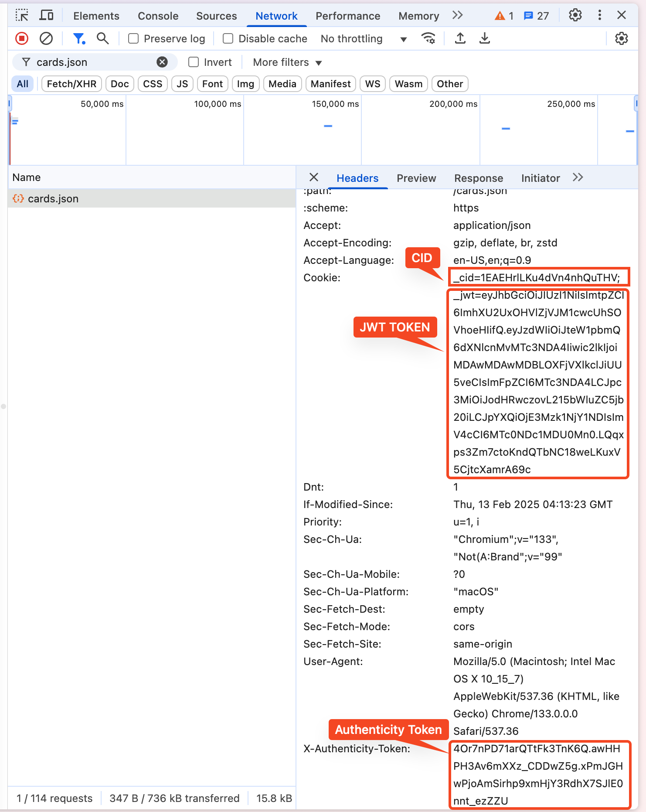
Task: Click the 1 / 114 requests status text
Action: pos(54,798)
